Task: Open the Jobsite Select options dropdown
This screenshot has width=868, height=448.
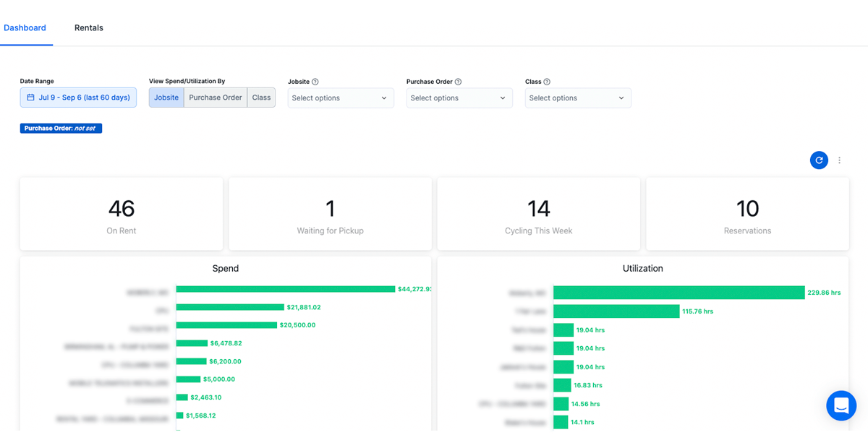Action: click(340, 98)
